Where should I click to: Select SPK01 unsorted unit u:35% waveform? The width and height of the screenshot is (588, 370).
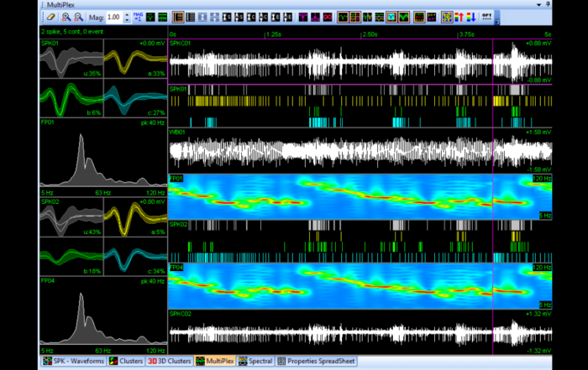[71, 59]
